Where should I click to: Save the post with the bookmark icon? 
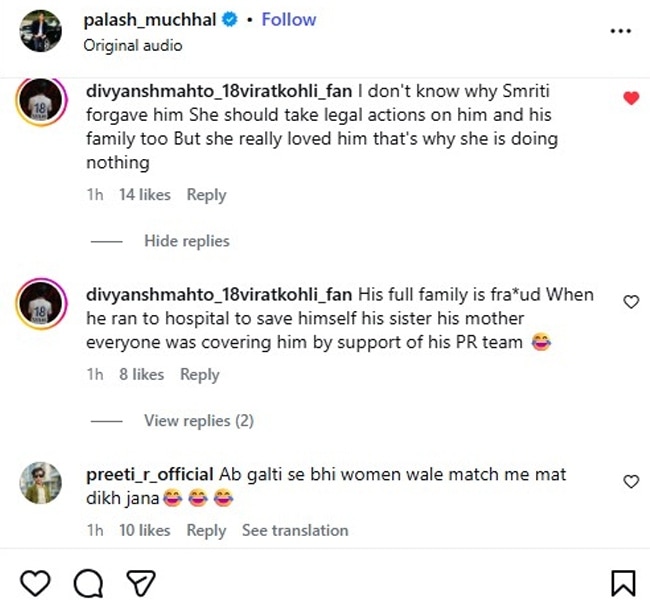tap(622, 582)
